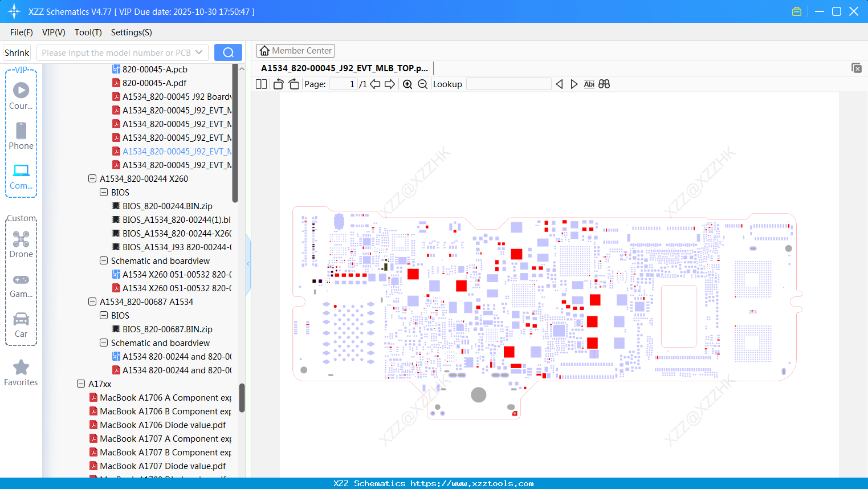Toggle the two-page split view icon
This screenshot has height=489, width=868.
(261, 84)
